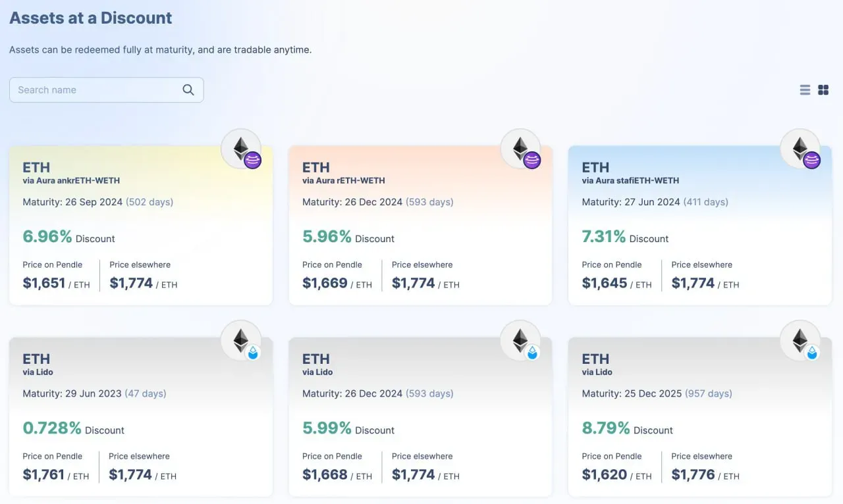This screenshot has height=504, width=843.
Task: Click the Maturity 26 Sep 2024 text
Action: [72, 202]
